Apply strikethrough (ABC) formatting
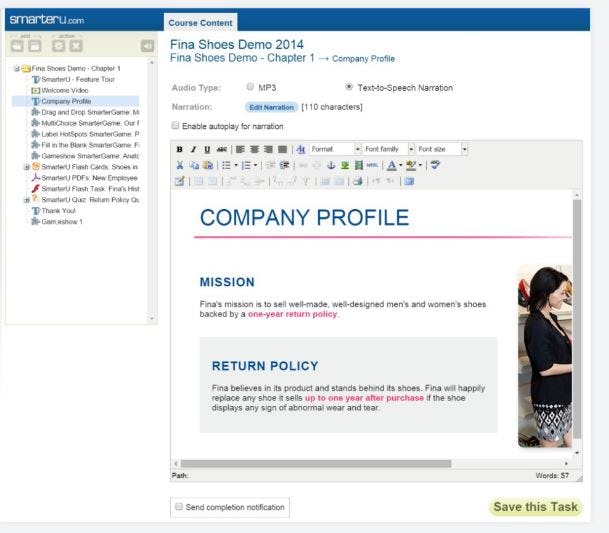The height and width of the screenshot is (533, 609). coord(222,149)
